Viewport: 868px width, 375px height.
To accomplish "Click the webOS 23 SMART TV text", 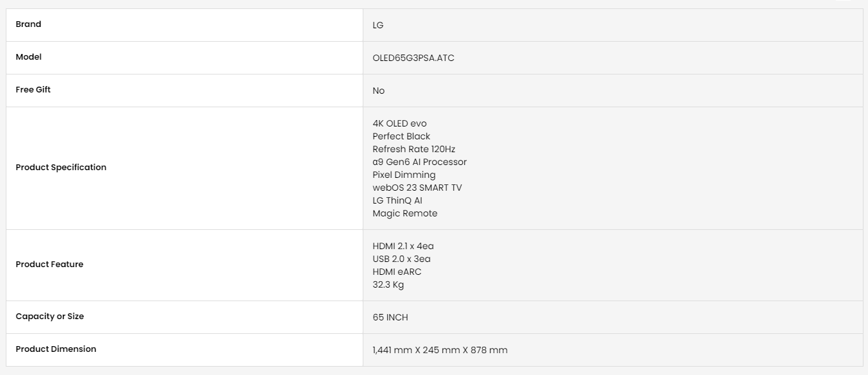I will click(417, 187).
